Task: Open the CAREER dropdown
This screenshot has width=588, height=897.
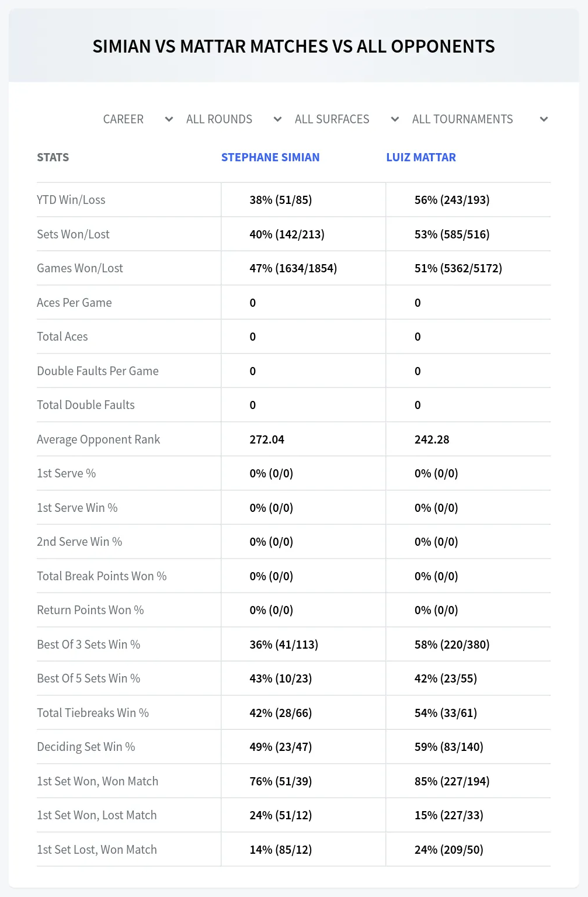Action: coord(138,119)
